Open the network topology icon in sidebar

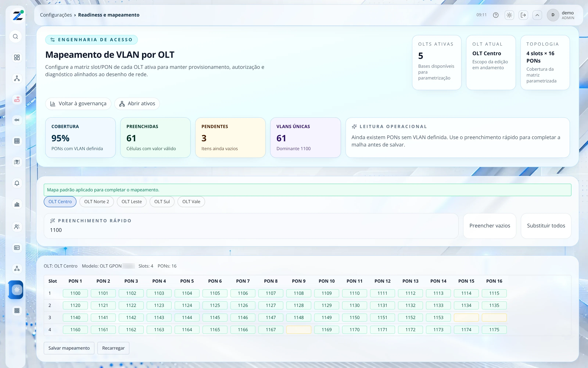point(17,78)
